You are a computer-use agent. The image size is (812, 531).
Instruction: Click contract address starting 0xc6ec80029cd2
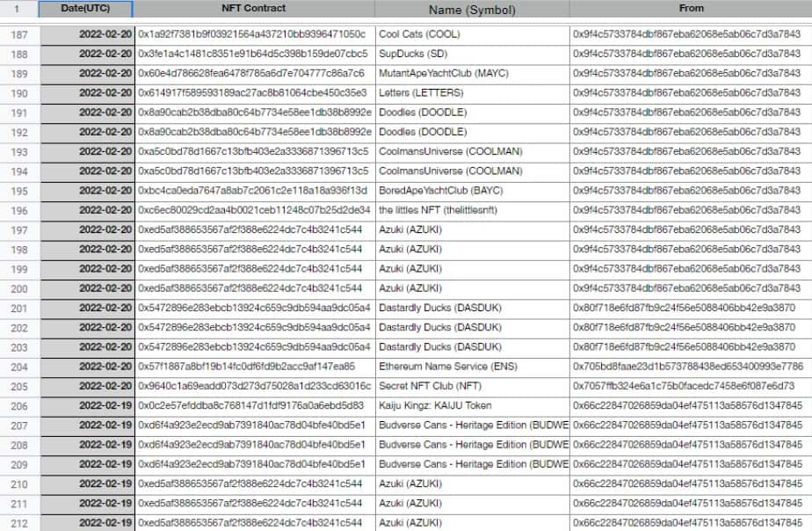pos(254,210)
